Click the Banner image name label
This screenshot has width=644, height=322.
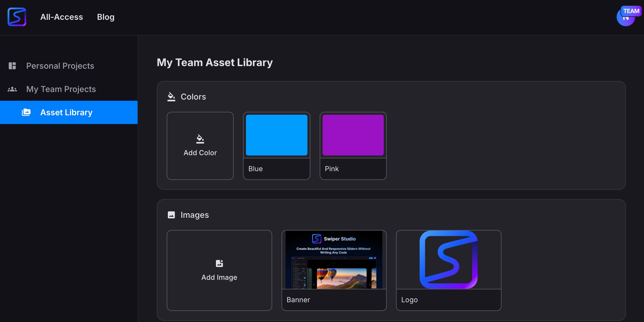point(298,300)
